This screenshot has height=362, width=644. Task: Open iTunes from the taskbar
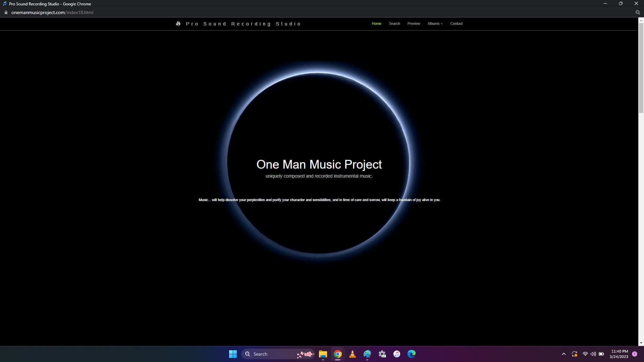pyautogui.click(x=397, y=354)
